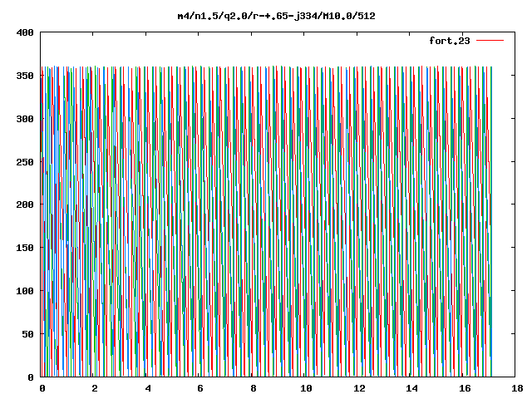Click the y-axis label '400'
532x399 pixels.
25,32
